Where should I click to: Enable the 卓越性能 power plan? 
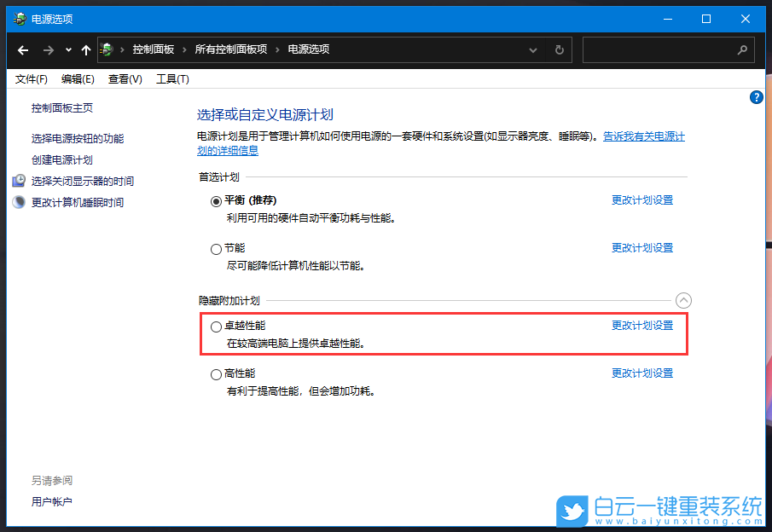[216, 326]
